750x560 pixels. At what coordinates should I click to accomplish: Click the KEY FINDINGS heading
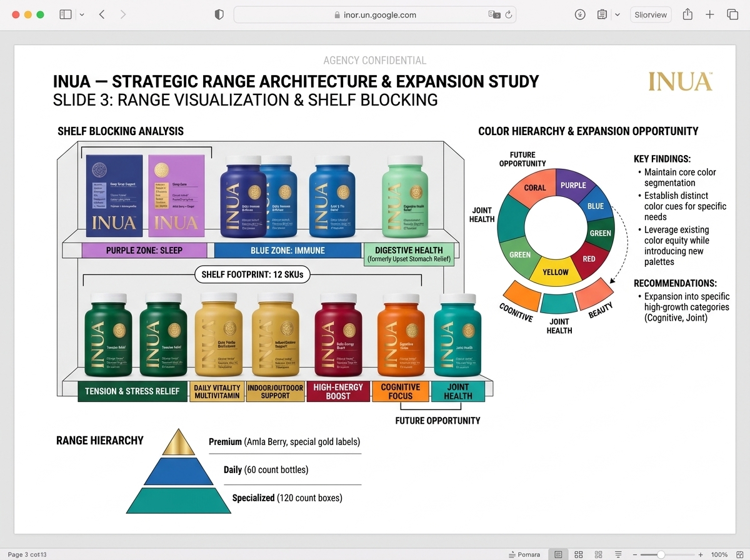[662, 159]
